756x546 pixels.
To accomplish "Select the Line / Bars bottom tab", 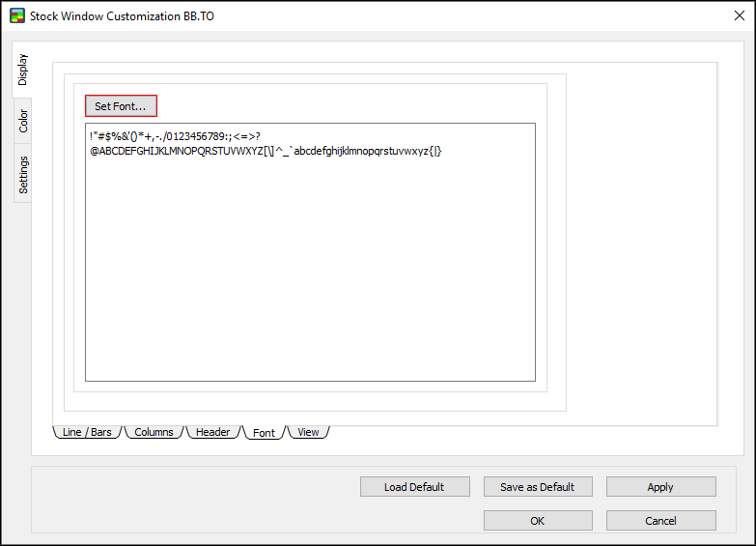I will click(x=86, y=432).
